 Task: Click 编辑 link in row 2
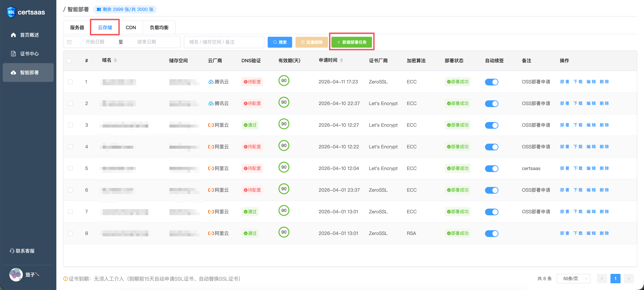pos(591,103)
